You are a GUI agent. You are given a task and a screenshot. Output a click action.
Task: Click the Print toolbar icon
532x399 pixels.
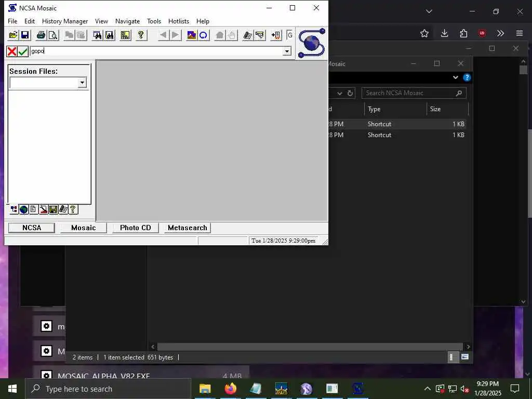click(x=41, y=35)
